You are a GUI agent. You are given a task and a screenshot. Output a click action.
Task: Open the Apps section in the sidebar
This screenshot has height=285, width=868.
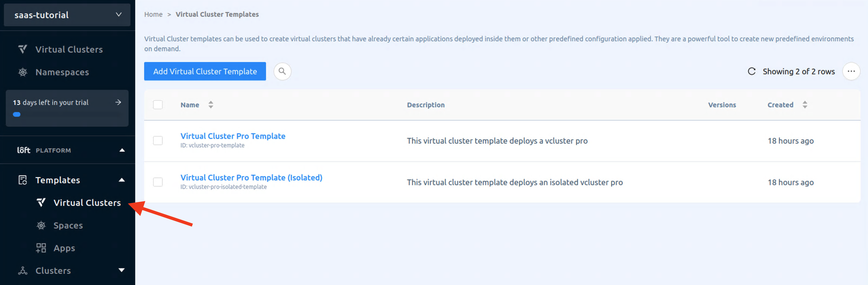coord(64,248)
